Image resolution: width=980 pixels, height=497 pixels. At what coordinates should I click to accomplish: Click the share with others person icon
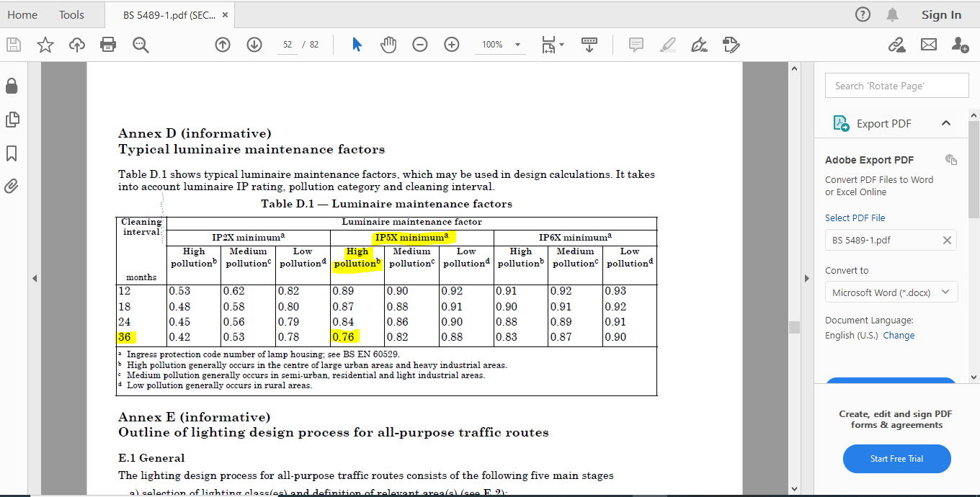point(960,45)
